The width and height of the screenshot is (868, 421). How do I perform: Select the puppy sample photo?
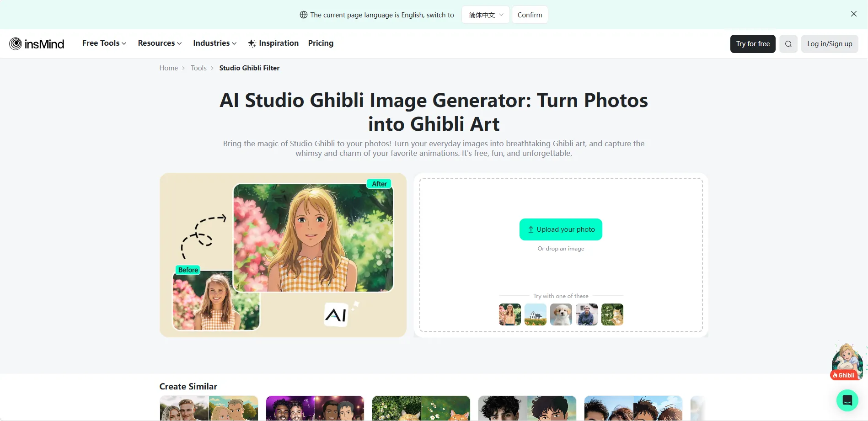point(561,314)
